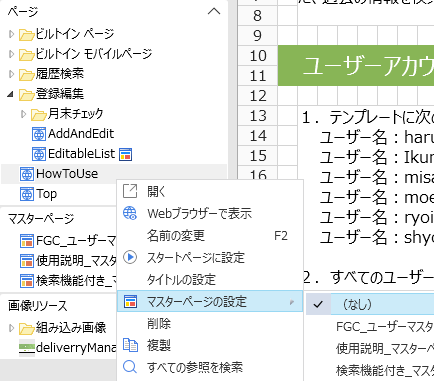The height and width of the screenshot is (381, 434).
Task: Select the 履歴検索 folder
Action: pyautogui.click(x=60, y=74)
